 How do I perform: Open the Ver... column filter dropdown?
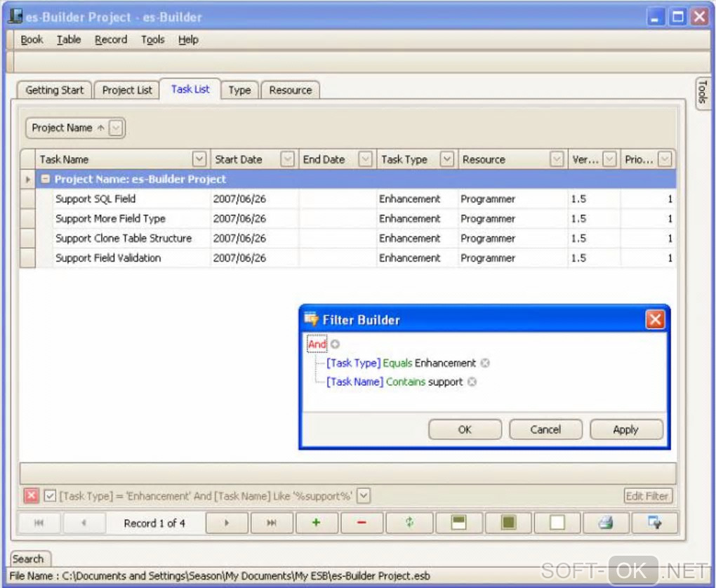[609, 159]
